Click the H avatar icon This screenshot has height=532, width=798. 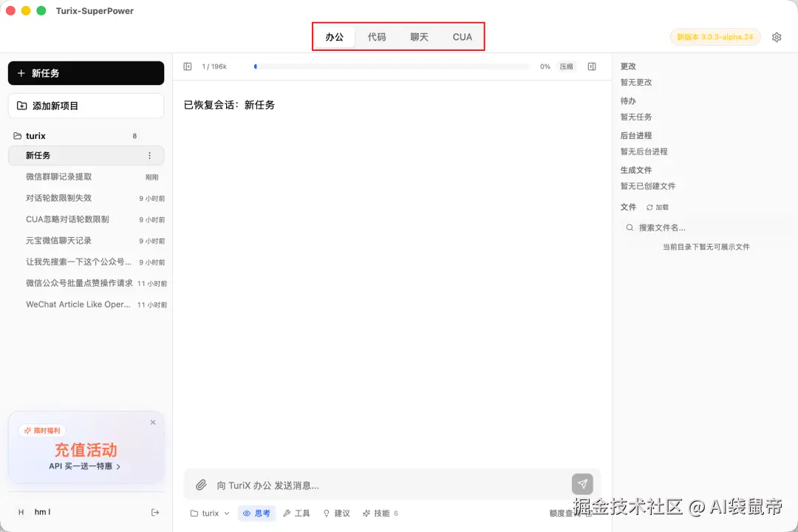[21, 512]
